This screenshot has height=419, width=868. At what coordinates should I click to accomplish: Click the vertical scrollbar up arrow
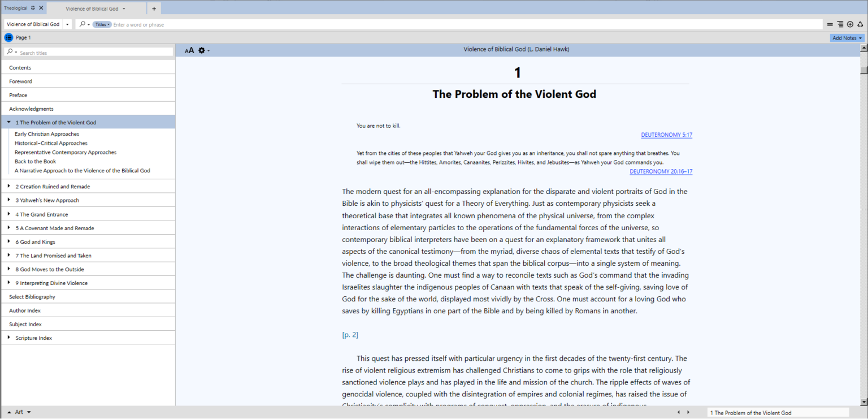click(864, 47)
